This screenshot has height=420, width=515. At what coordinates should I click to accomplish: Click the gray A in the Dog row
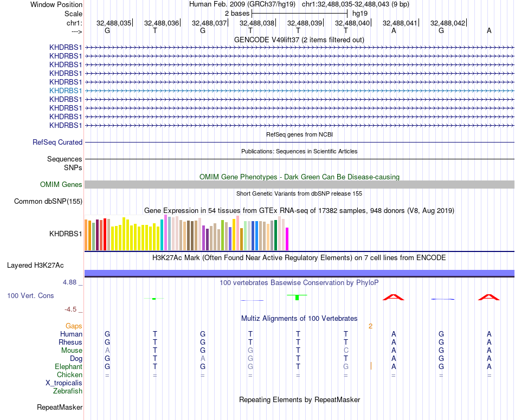(x=203, y=359)
